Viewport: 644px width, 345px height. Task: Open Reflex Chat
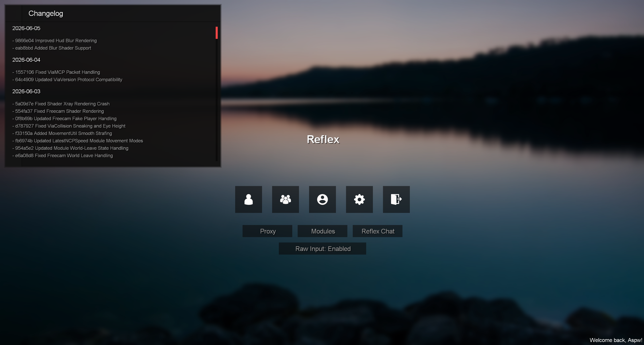377,231
